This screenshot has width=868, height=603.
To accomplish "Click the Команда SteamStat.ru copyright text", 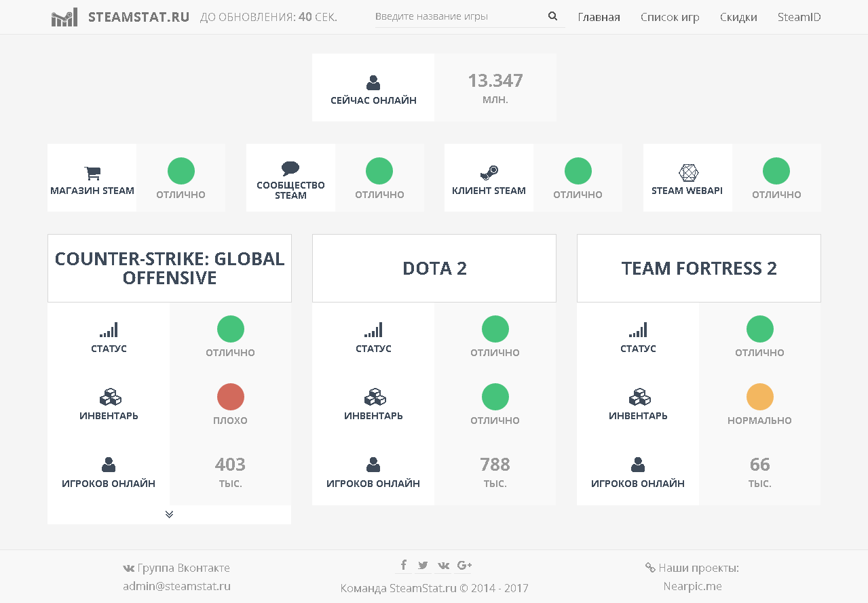I will [x=434, y=588].
